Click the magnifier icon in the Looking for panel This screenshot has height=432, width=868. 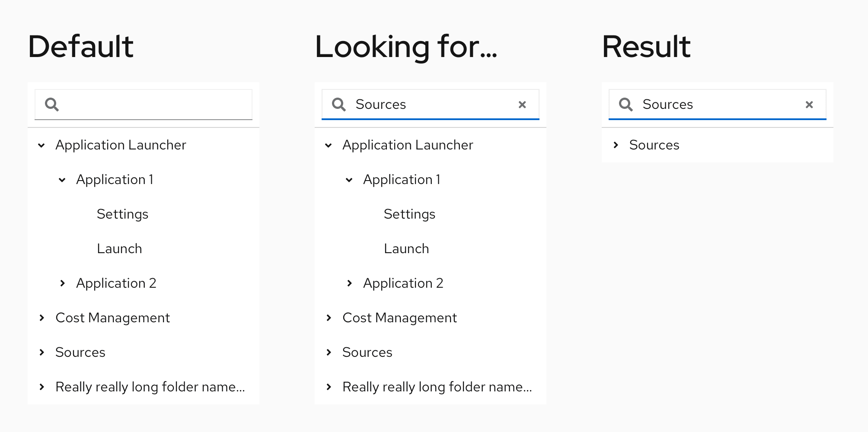338,105
